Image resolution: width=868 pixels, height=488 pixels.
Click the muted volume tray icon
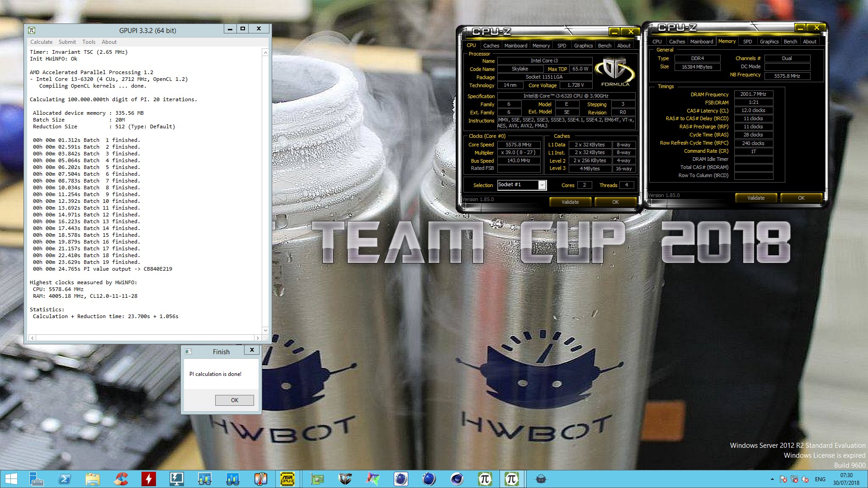[x=805, y=479]
